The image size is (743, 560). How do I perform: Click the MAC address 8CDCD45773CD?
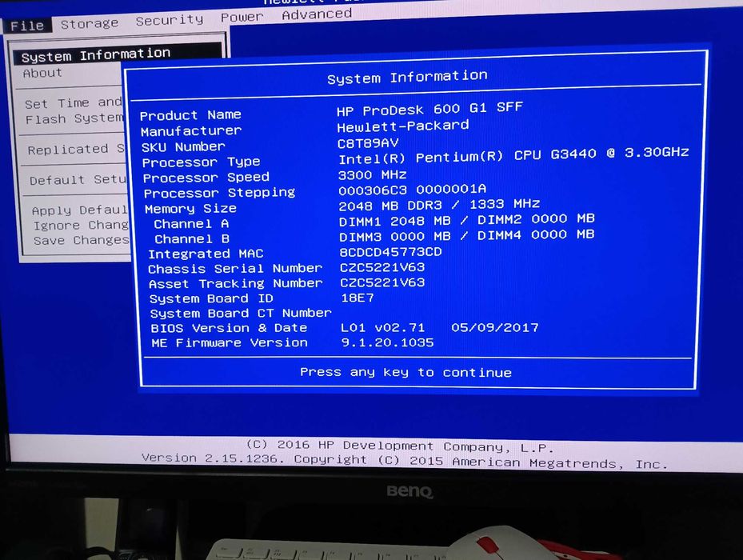coord(391,252)
